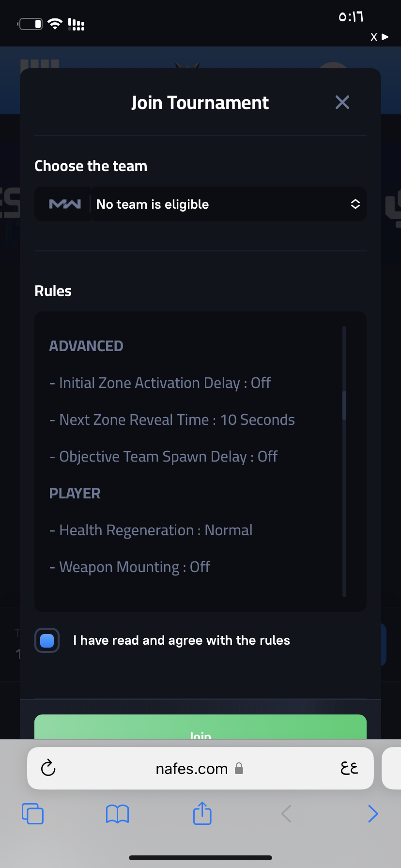The image size is (401, 868).
Task: Click the up-down chevron on the team selector
Action: 355,204
